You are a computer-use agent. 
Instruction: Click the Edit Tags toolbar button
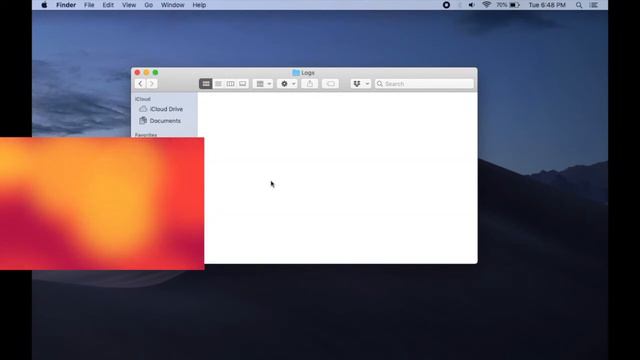(x=330, y=84)
